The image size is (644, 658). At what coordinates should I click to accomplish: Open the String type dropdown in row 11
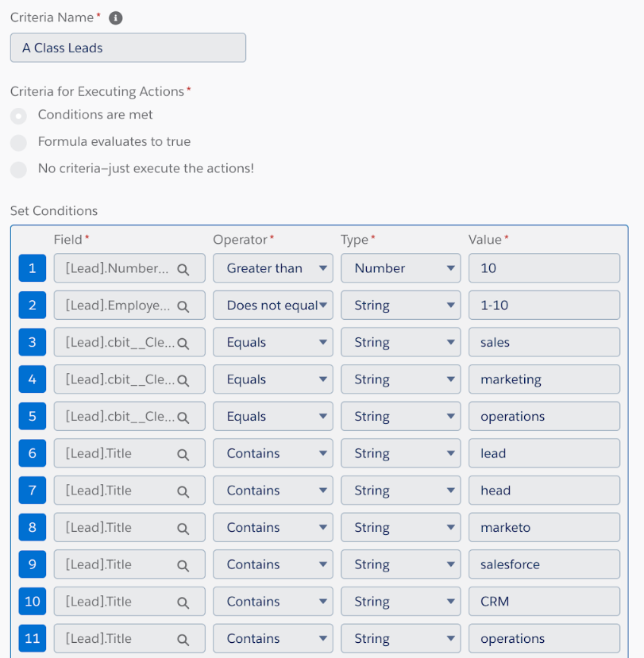[400, 638]
